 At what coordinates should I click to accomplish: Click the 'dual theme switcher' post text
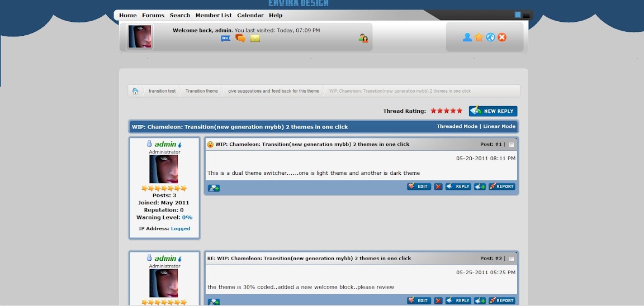click(x=314, y=173)
